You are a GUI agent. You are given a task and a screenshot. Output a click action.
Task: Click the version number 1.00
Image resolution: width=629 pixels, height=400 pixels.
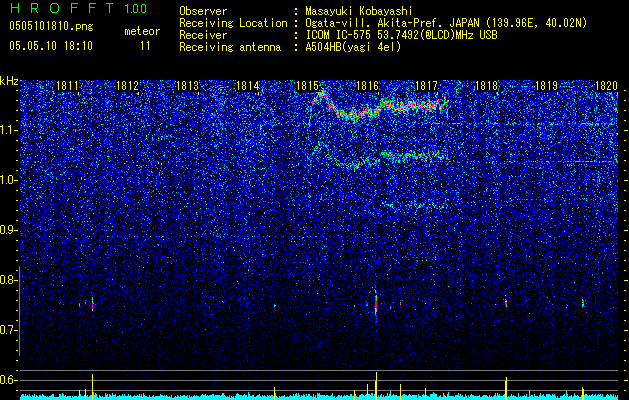point(135,8)
